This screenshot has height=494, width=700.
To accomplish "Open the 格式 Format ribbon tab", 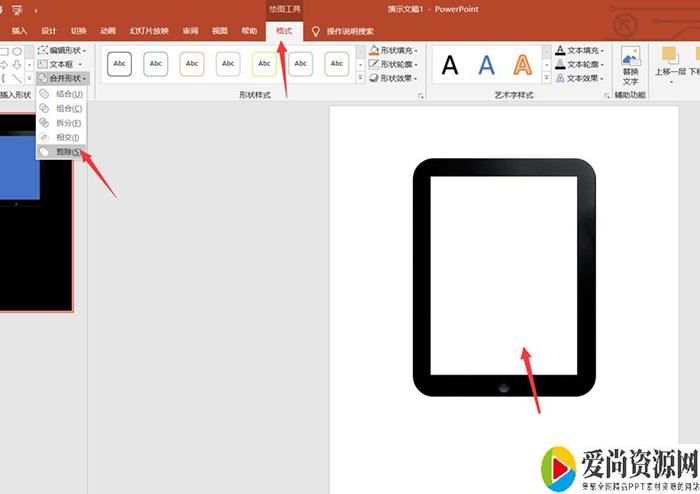I will click(x=285, y=31).
